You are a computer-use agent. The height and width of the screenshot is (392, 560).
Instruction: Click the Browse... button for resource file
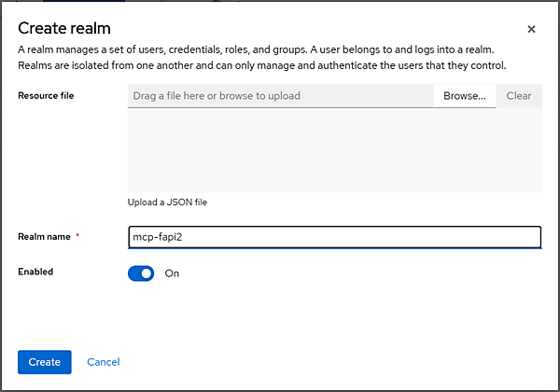[x=464, y=96]
